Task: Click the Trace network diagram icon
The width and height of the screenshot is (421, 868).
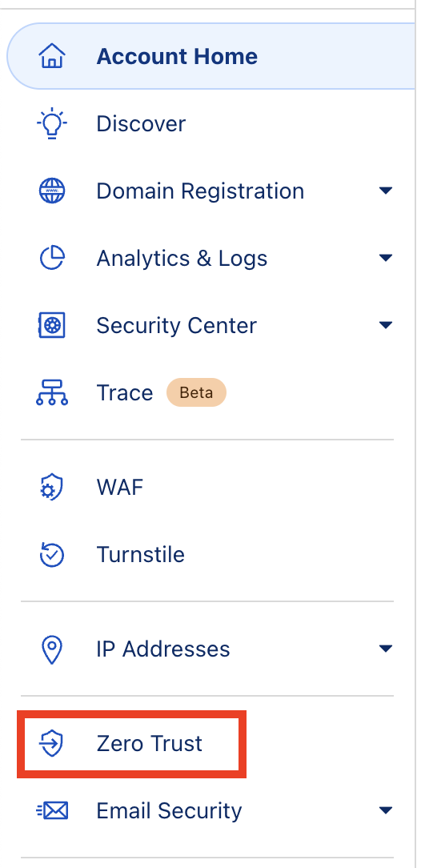Action: point(52,392)
